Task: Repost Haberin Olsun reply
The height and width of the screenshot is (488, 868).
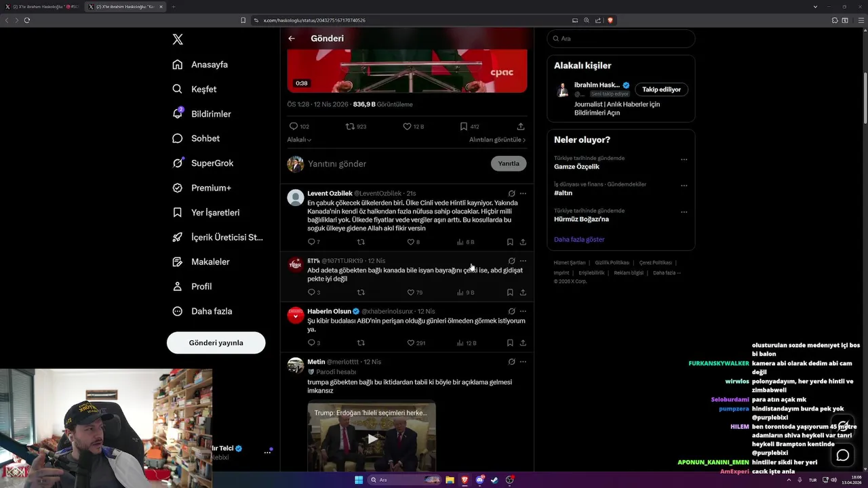Action: click(361, 343)
